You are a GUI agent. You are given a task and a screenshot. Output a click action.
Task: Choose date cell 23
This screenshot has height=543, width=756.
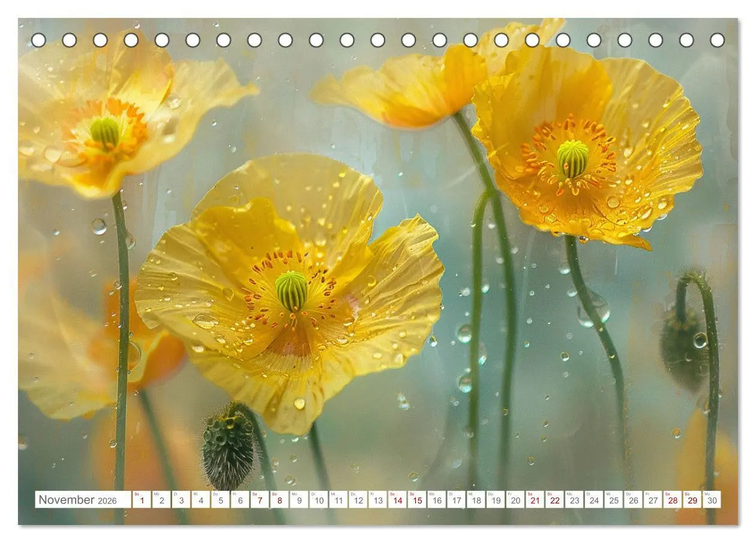[x=574, y=499]
